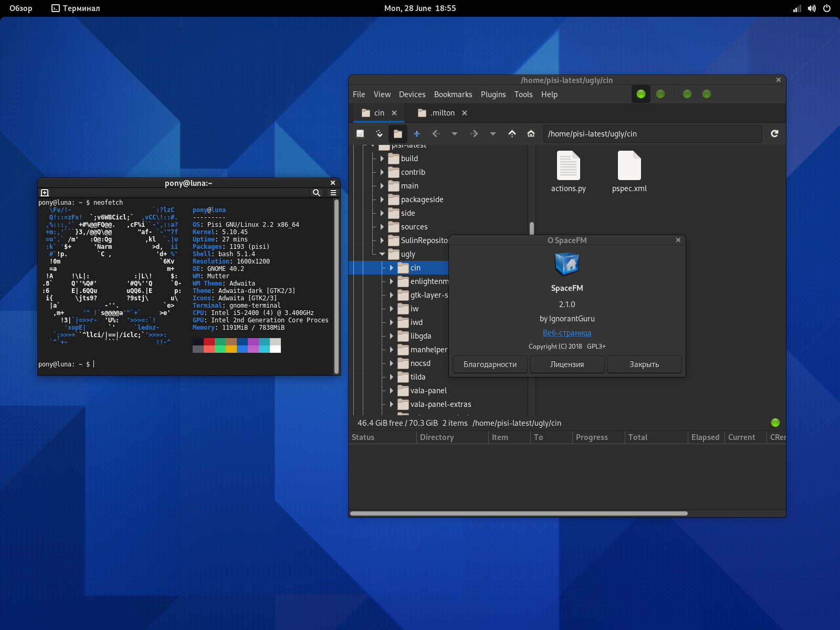The width and height of the screenshot is (840, 630).
Task: Open the terminal search magnifier icon
Action: 317,193
